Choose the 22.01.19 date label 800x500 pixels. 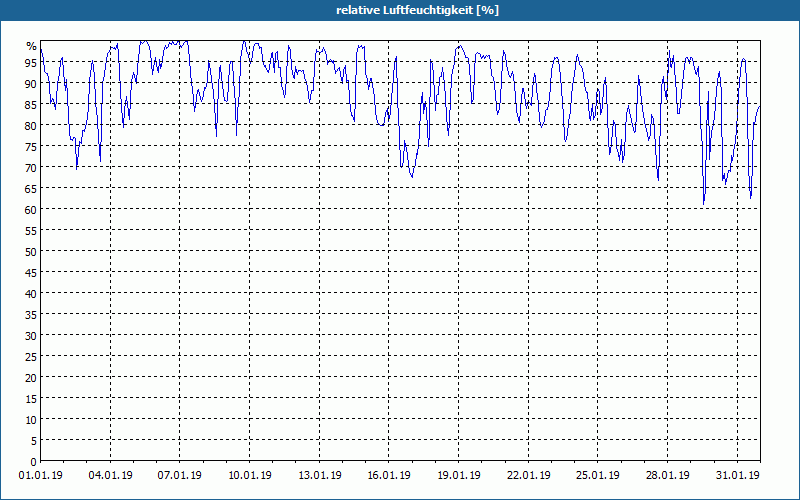tap(529, 475)
